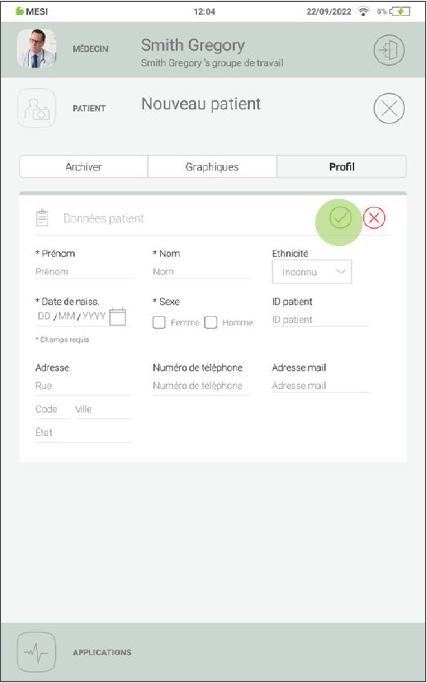The height and width of the screenshot is (683, 427).
Task: Click the Ville input field
Action: pyautogui.click(x=103, y=409)
